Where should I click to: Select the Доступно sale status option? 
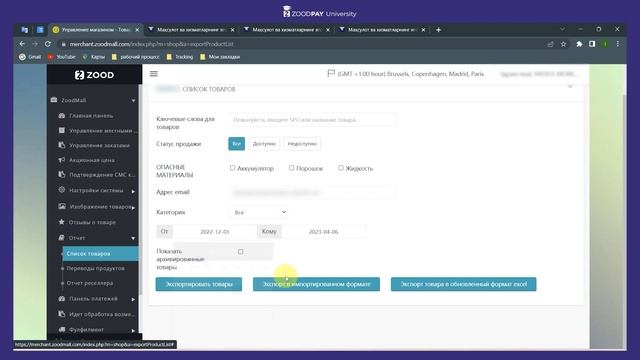264,143
